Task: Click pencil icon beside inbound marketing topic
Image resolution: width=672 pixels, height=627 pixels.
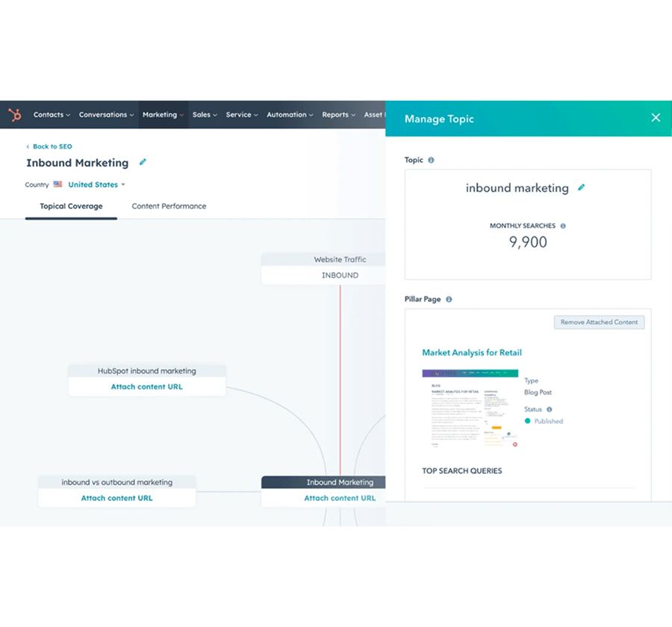Action: pyautogui.click(x=581, y=187)
